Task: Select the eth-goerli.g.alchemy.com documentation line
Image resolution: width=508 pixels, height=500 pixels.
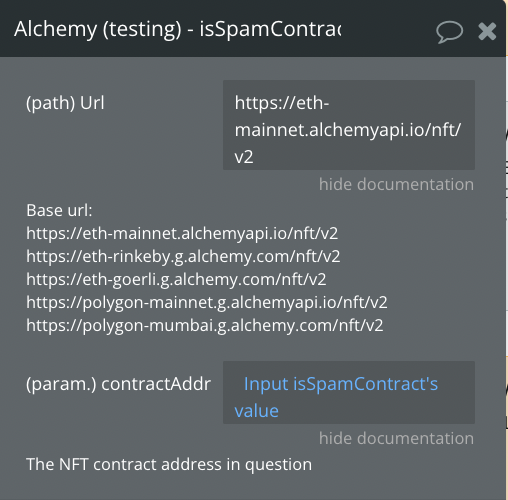Action: [176, 279]
